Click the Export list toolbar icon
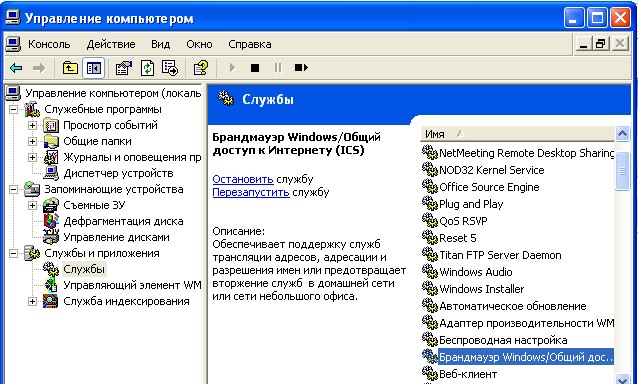 point(170,68)
